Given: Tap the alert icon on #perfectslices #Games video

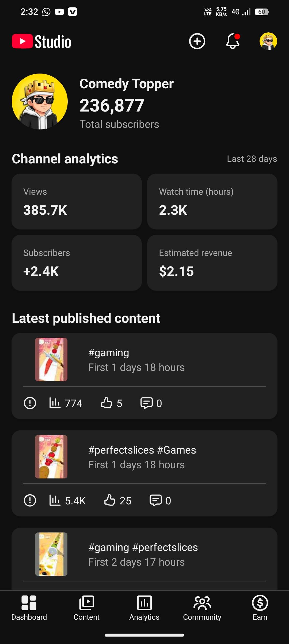Looking at the screenshot, I should coord(30,500).
